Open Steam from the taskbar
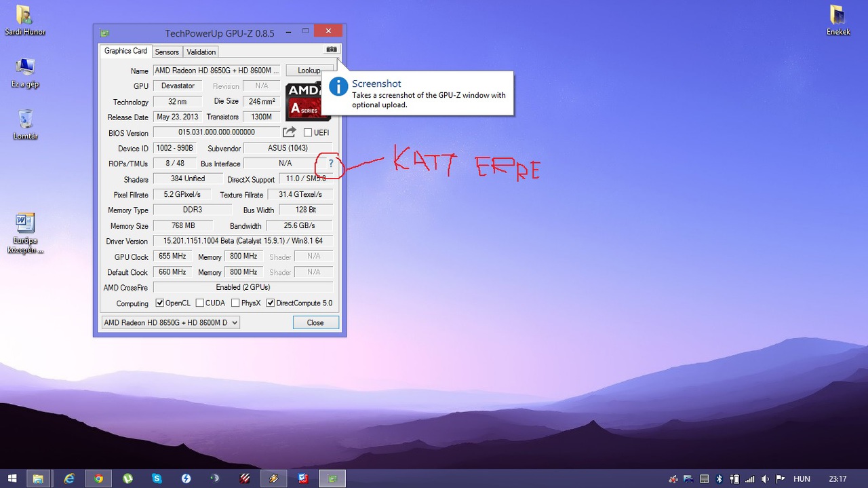868x488 pixels. pos(215,478)
